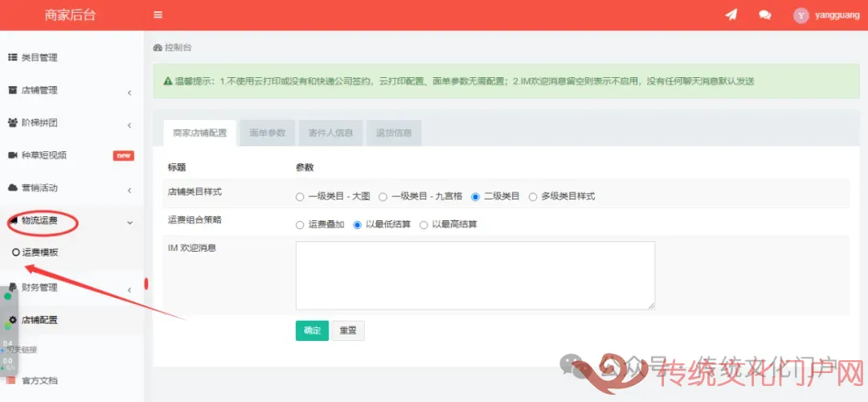This screenshot has width=868, height=402.
Task: Switch to 退货信息 tab
Action: click(x=394, y=133)
